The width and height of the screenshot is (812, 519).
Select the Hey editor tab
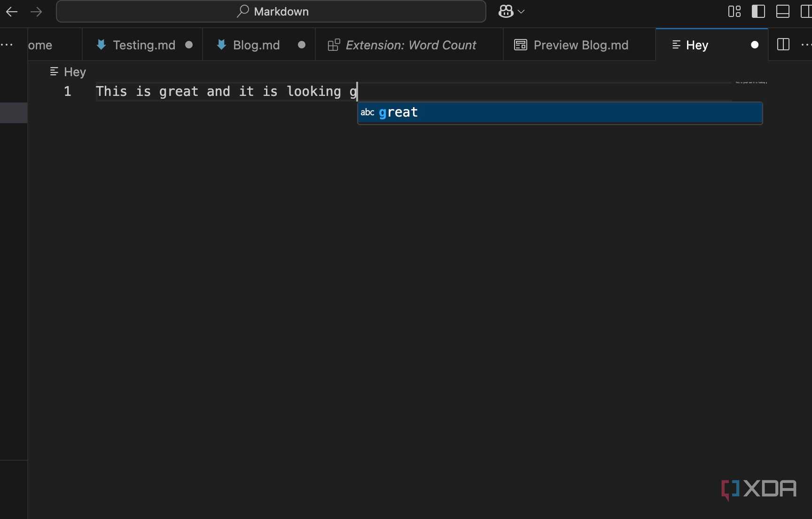pyautogui.click(x=712, y=45)
